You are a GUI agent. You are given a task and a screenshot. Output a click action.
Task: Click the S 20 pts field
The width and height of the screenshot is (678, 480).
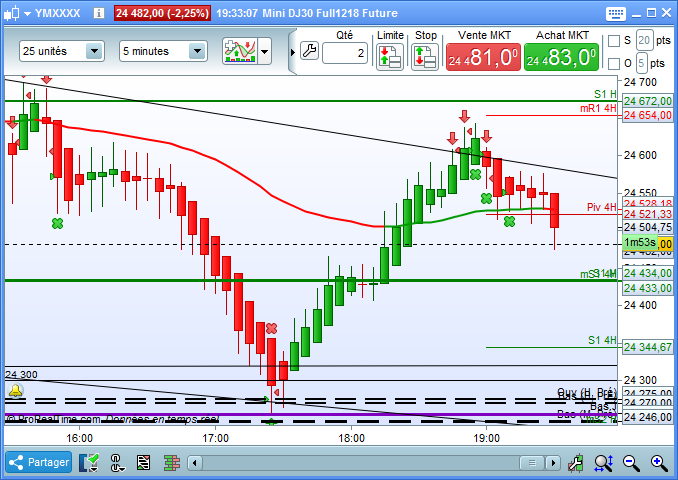tap(644, 41)
